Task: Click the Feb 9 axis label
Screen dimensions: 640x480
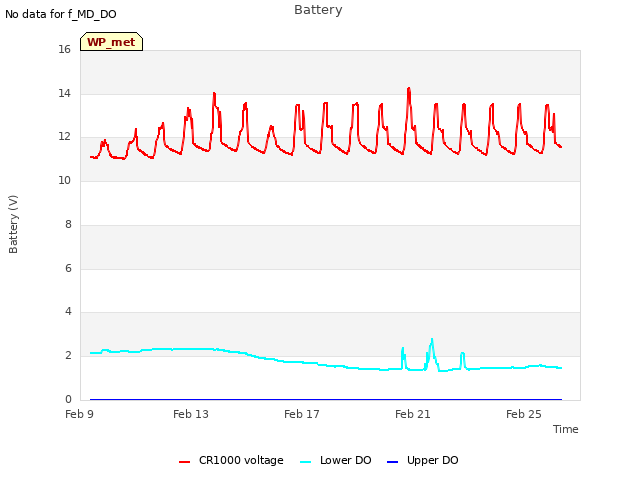Action: (x=79, y=414)
